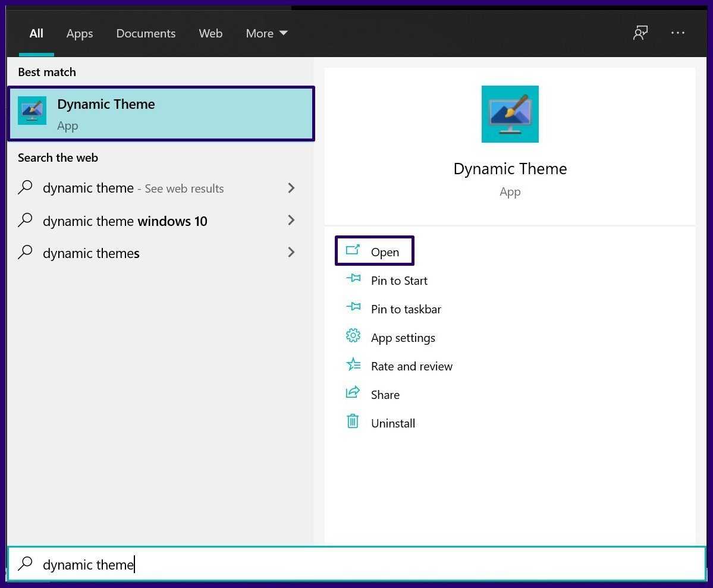Screen dimensions: 713x588
Task: Expand the 'dynamic theme windows 10' chevron
Action: (291, 221)
